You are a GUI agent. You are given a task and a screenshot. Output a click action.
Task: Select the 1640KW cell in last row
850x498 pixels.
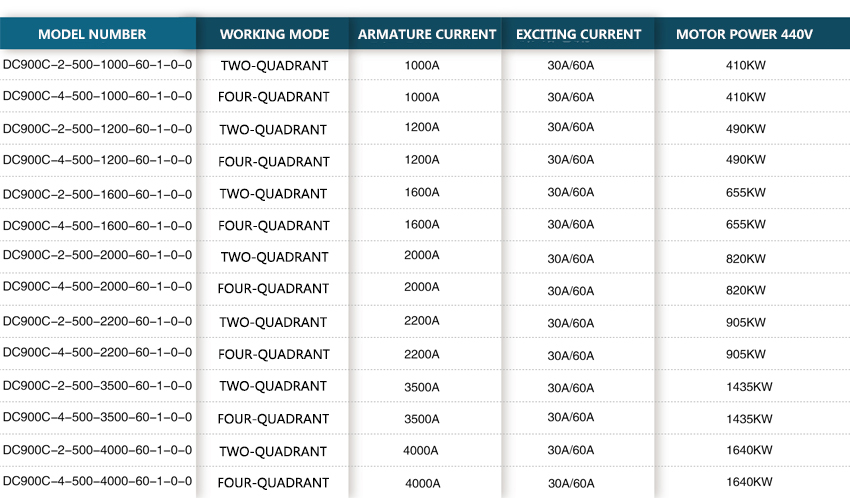point(749,481)
